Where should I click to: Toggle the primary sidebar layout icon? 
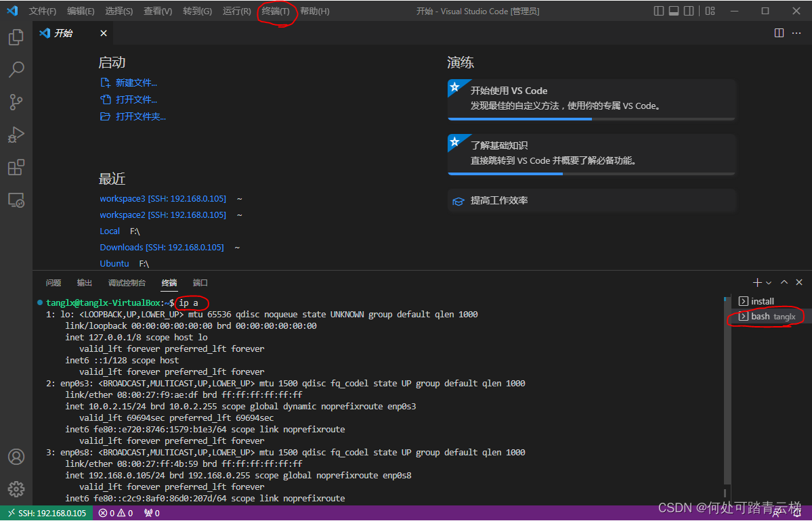click(x=659, y=11)
